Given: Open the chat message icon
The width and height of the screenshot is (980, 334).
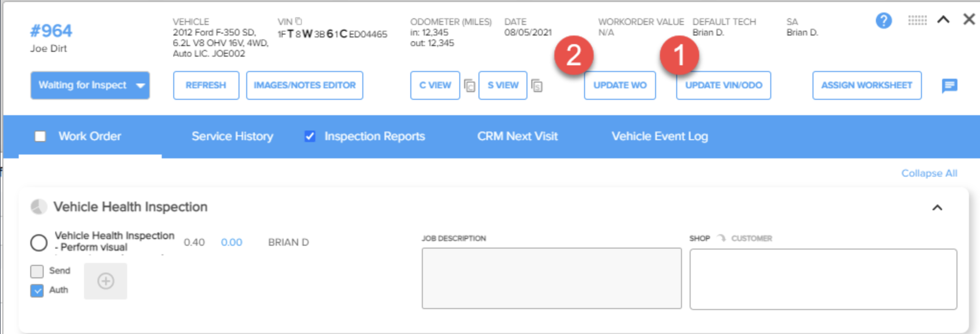Looking at the screenshot, I should (x=949, y=85).
